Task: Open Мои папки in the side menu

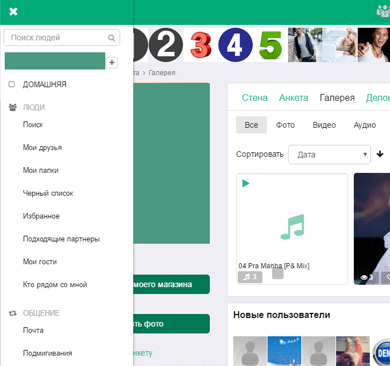Action: tap(40, 170)
